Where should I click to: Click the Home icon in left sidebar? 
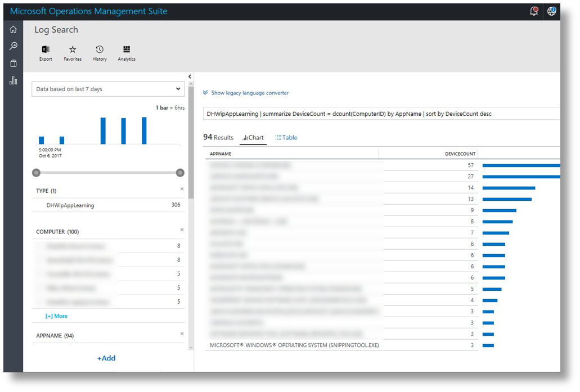(x=13, y=30)
